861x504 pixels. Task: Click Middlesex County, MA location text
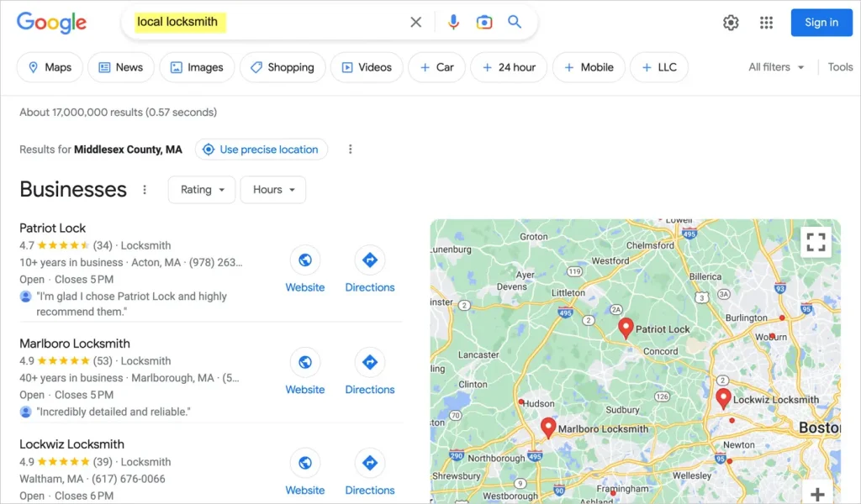(128, 150)
